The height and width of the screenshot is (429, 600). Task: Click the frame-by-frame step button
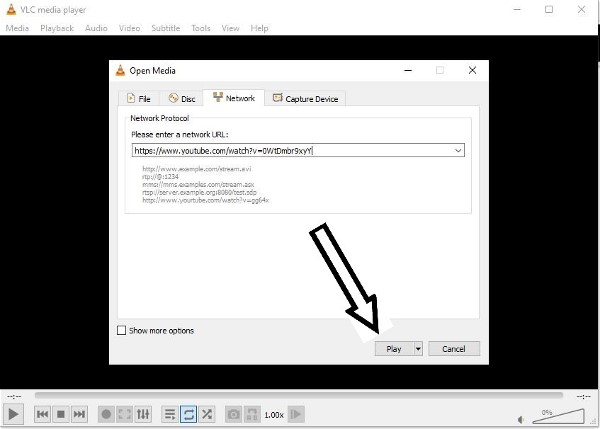tap(296, 414)
